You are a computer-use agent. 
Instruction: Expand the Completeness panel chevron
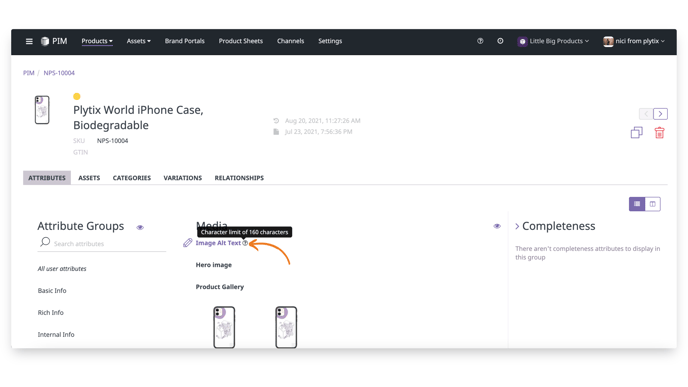[x=517, y=226]
